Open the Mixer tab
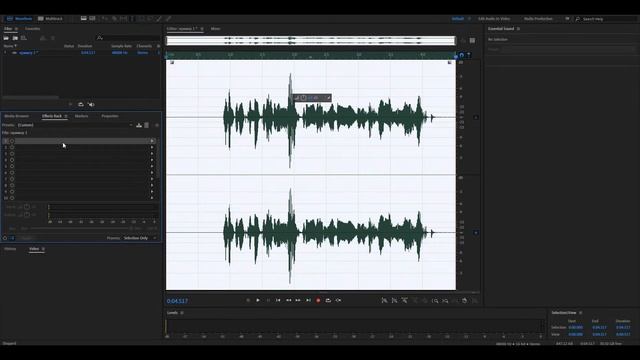Viewport: 640px width, 360px height. (216, 29)
